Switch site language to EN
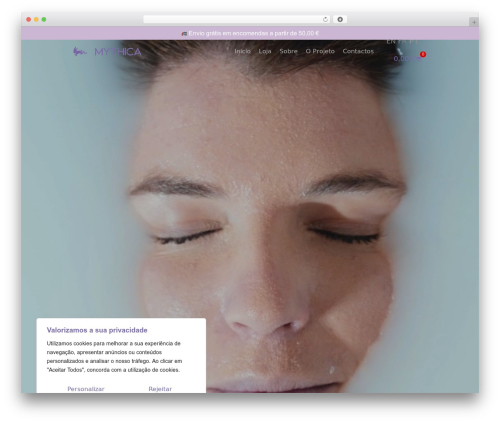This screenshot has width=500, height=423. (391, 42)
